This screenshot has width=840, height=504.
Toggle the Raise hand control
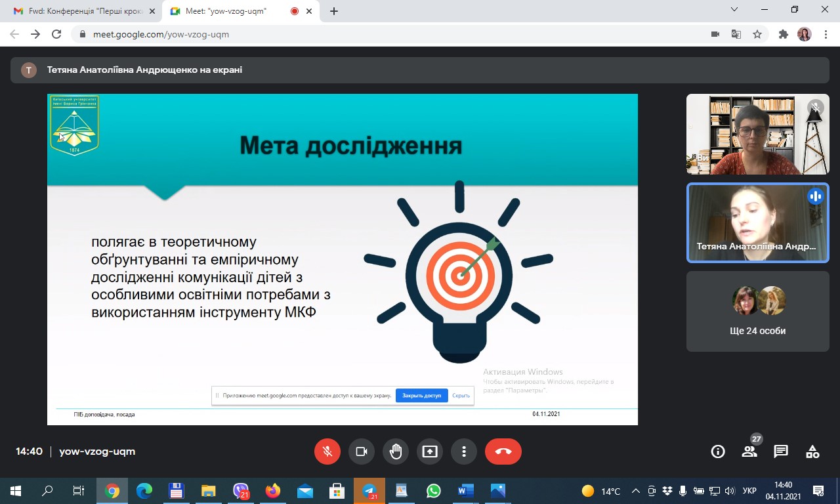click(x=396, y=451)
